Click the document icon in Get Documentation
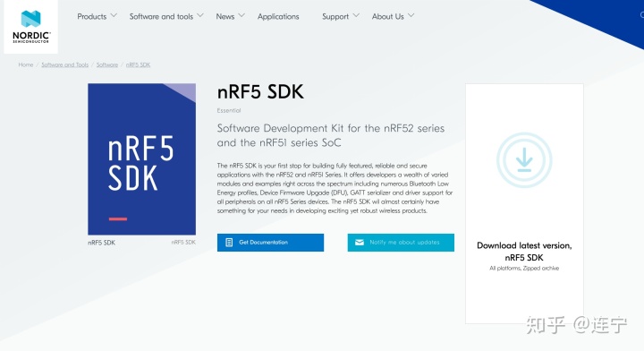Screen dimensions: 644x351 [229, 243]
